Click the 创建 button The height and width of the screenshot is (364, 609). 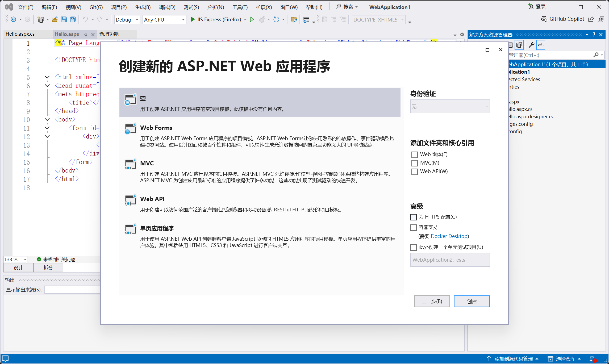click(x=472, y=301)
